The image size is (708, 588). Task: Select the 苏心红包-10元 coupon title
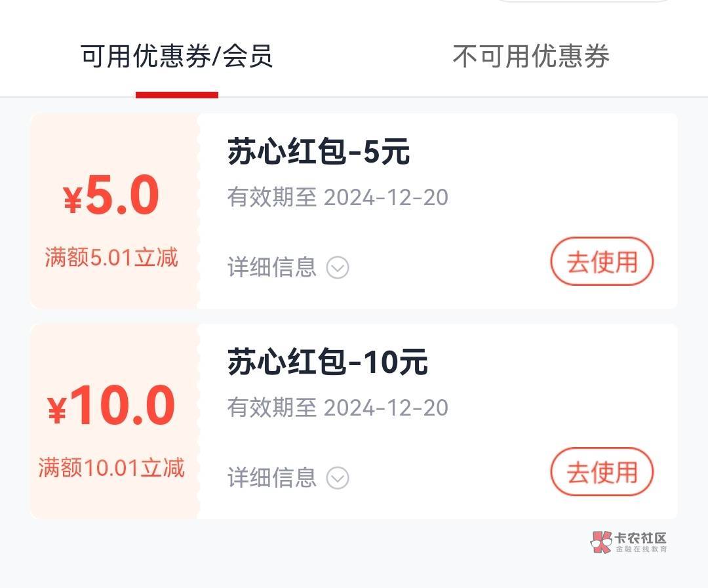[327, 363]
